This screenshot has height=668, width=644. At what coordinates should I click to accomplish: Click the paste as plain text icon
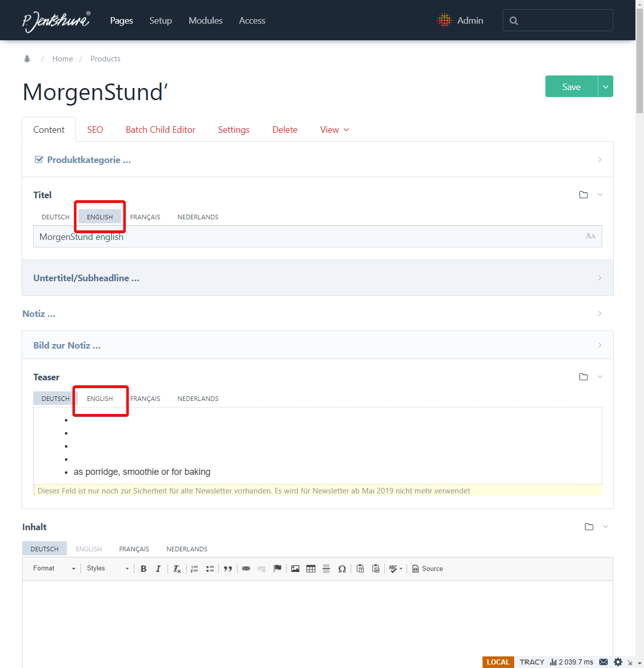point(360,569)
